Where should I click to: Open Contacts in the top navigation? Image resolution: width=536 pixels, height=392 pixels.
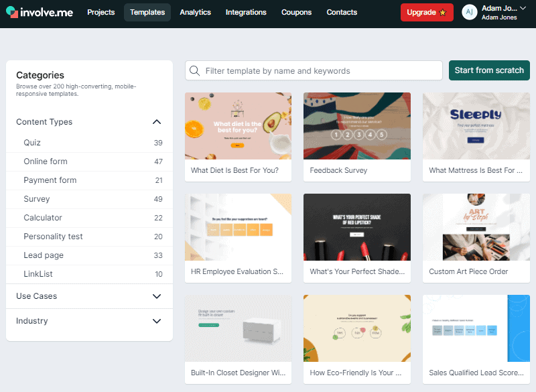coord(342,12)
